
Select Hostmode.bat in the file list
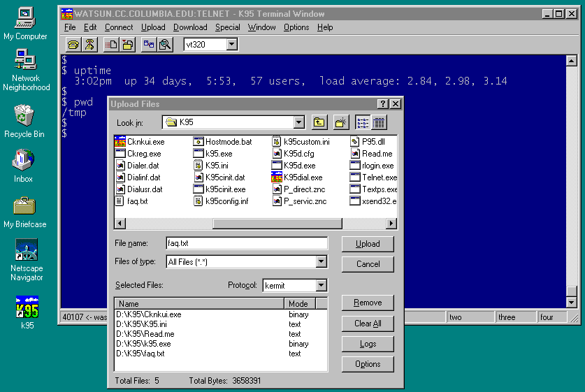pyautogui.click(x=223, y=142)
